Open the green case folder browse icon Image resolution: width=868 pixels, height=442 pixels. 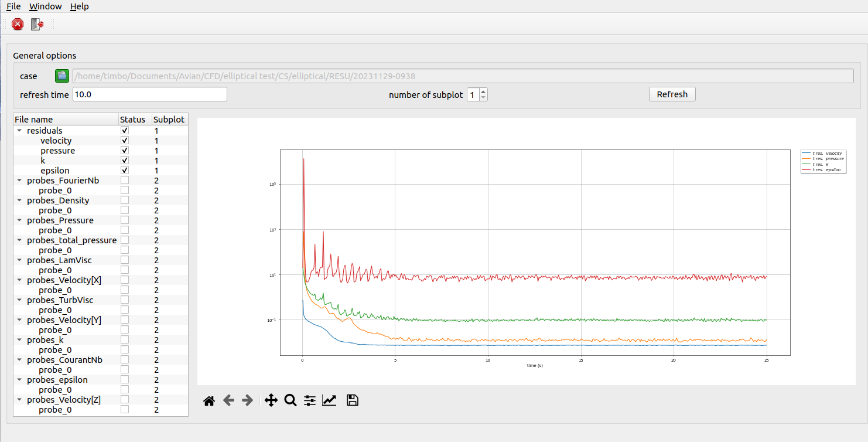61,76
